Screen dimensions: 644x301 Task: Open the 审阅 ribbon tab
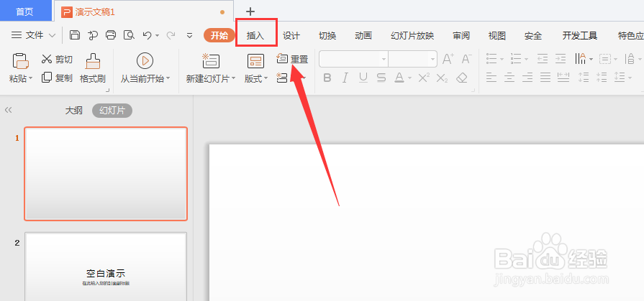pyautogui.click(x=461, y=36)
